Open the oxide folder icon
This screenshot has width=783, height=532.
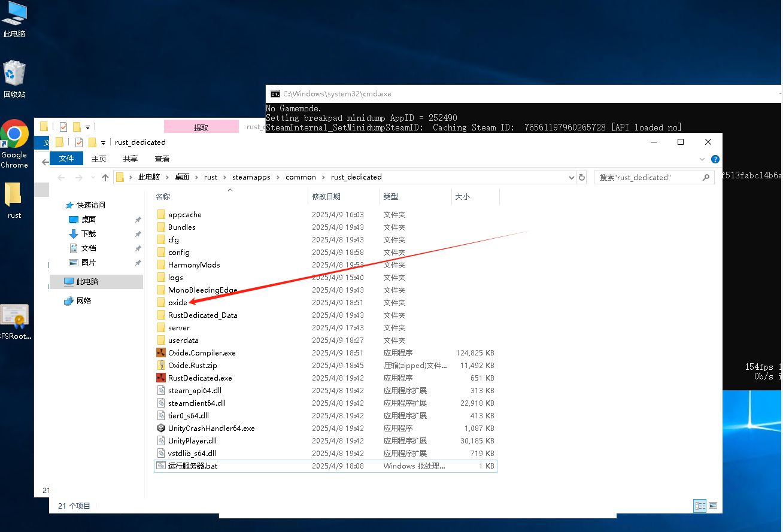(161, 302)
